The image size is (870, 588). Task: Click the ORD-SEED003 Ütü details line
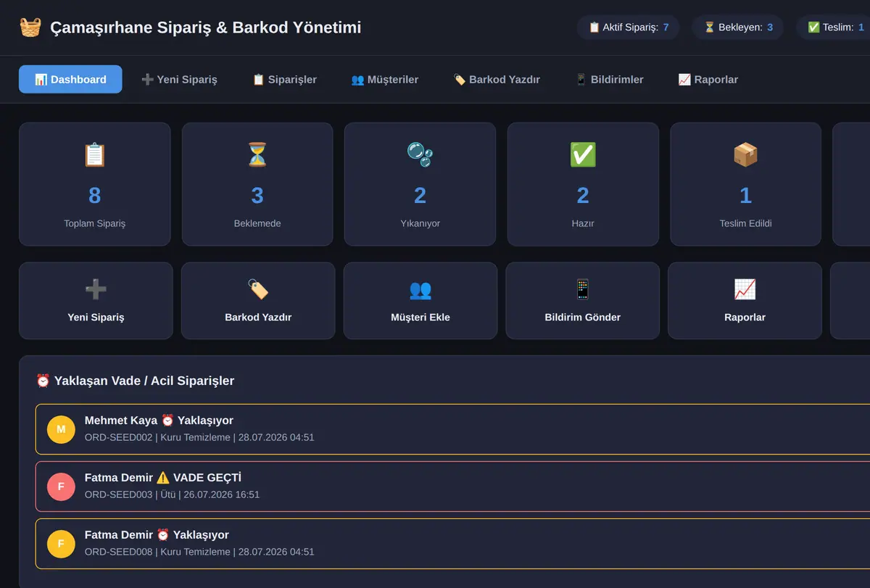point(172,494)
